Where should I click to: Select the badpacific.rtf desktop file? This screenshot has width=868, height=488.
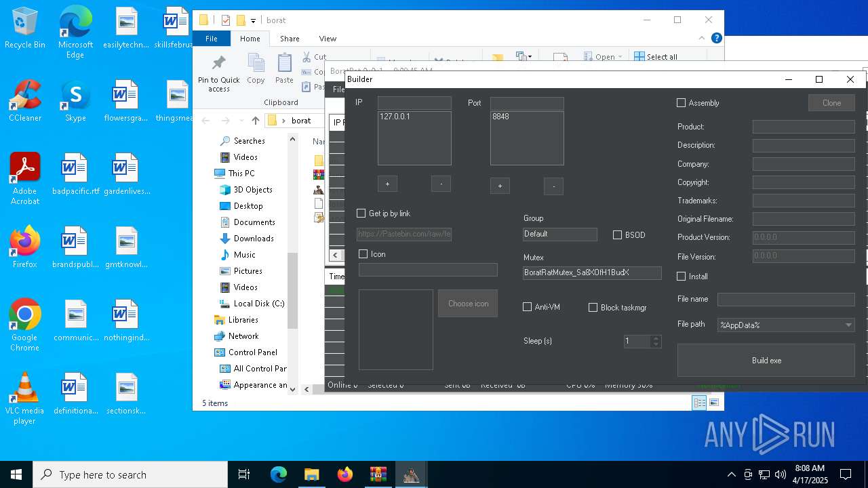(x=75, y=175)
